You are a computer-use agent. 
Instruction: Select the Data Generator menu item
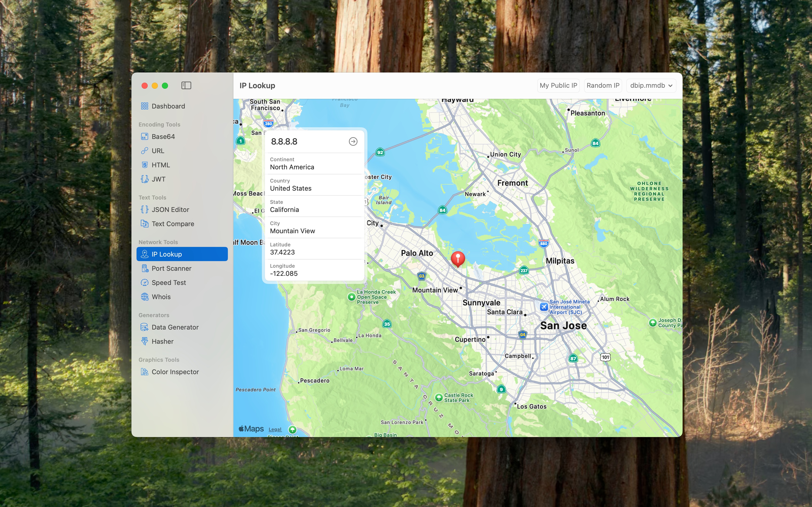point(175,327)
